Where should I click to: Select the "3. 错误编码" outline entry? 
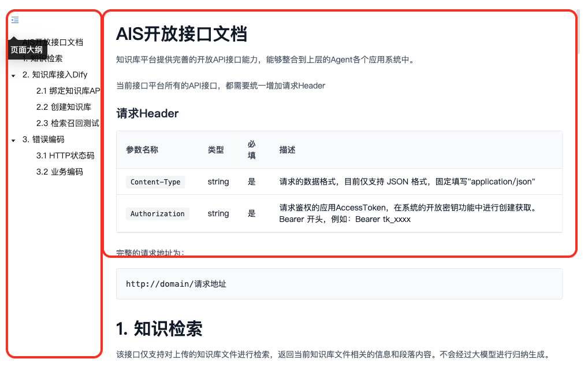[x=43, y=139]
